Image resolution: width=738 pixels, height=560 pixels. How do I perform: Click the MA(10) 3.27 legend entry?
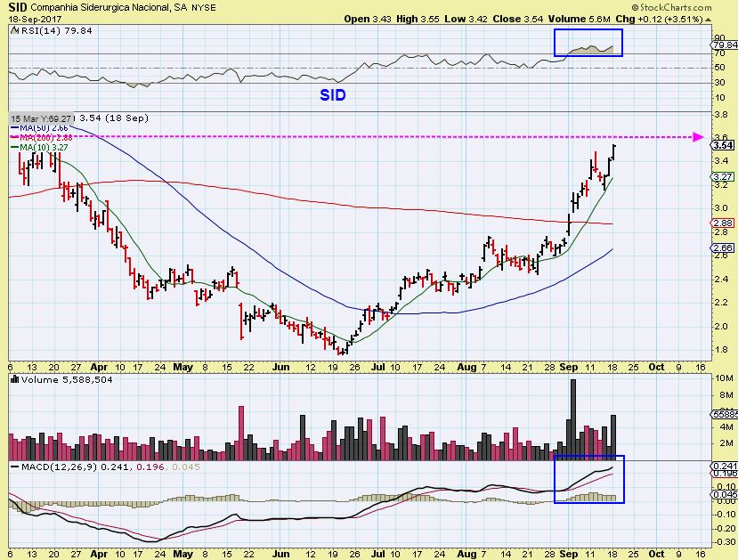point(44,147)
